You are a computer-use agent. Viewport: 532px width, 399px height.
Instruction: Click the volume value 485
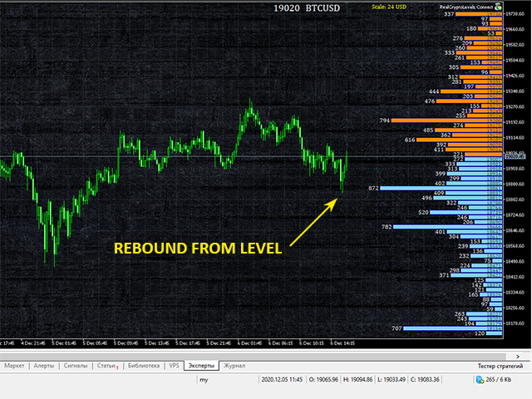pyautogui.click(x=428, y=131)
